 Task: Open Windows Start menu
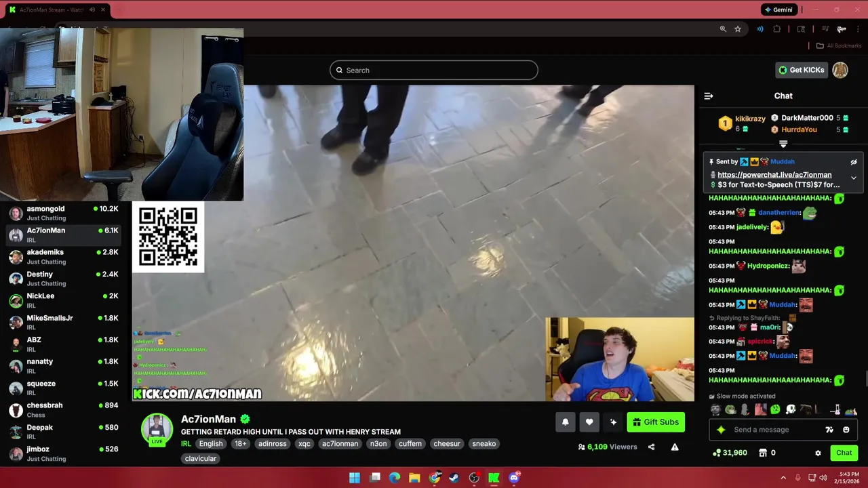coord(355,478)
